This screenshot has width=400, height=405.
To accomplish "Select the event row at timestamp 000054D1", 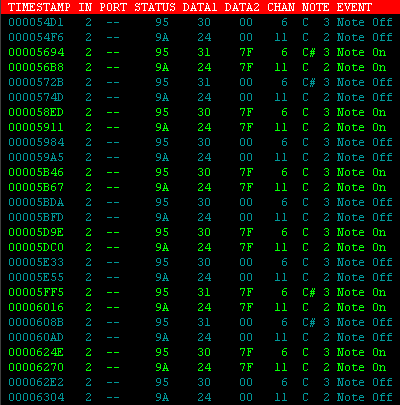I will click(x=200, y=22).
